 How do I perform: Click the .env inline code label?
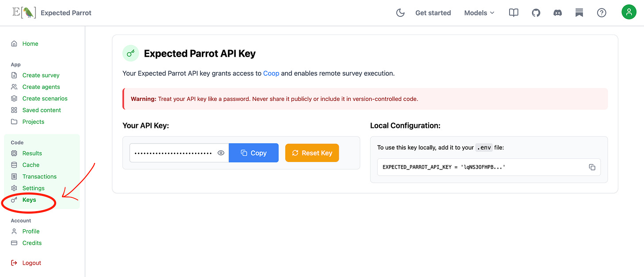coord(483,147)
